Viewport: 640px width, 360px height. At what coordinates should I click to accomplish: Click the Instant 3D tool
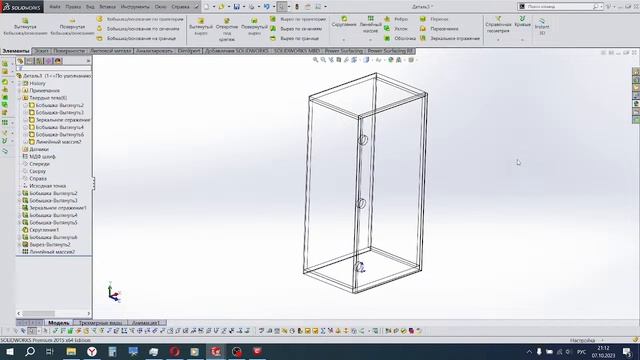(x=542, y=26)
